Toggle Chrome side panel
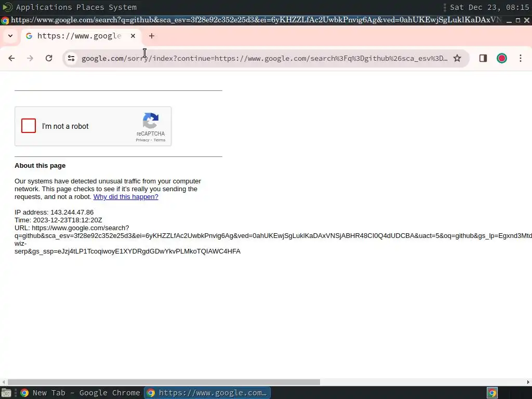Image resolution: width=532 pixels, height=399 pixels. 483,58
